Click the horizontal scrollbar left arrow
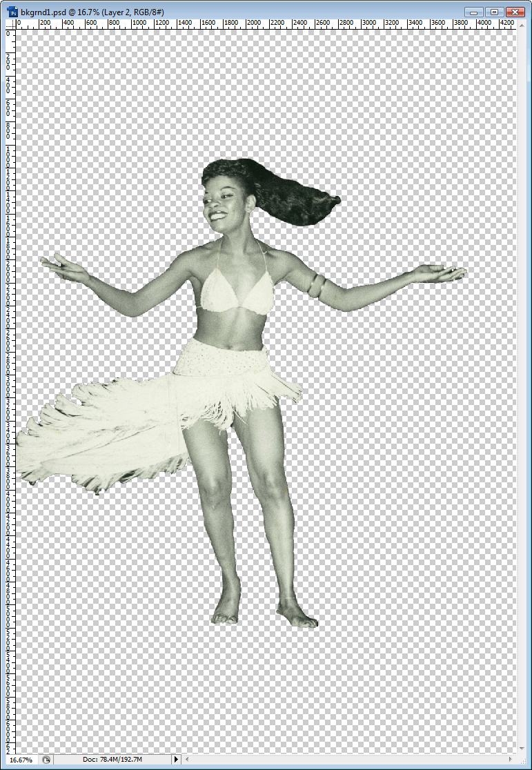The height and width of the screenshot is (770, 532). (x=187, y=760)
